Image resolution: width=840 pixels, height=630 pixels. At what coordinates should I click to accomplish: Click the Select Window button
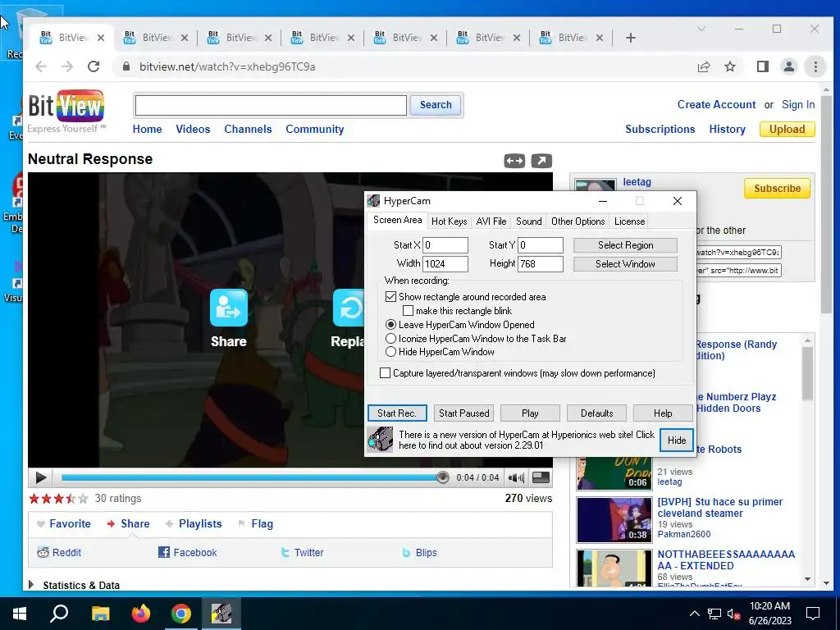tap(625, 264)
